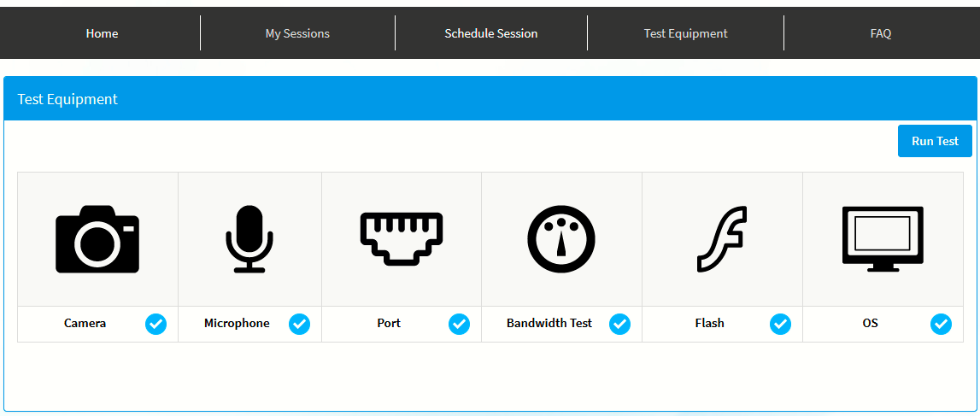Click the Microphone status checkmark
980x416 pixels.
(x=299, y=324)
